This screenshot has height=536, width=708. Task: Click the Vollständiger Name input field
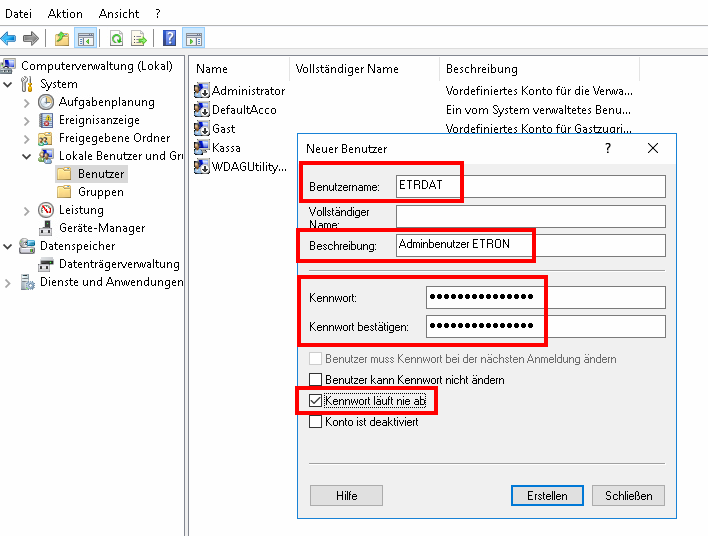pyautogui.click(x=530, y=216)
